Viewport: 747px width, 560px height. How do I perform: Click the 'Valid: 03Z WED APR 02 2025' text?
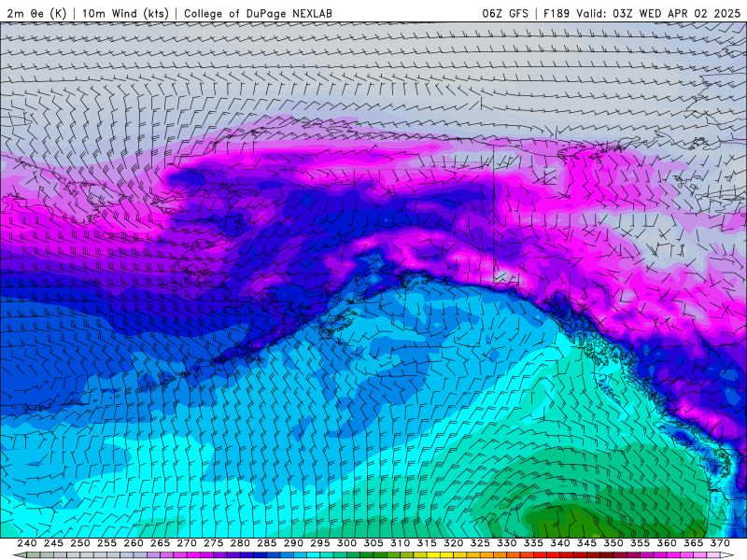click(x=658, y=13)
